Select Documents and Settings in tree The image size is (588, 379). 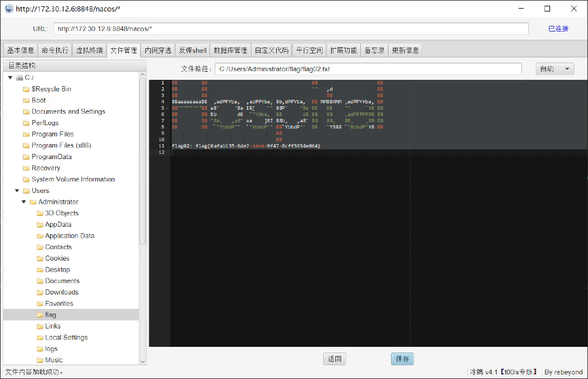68,112
